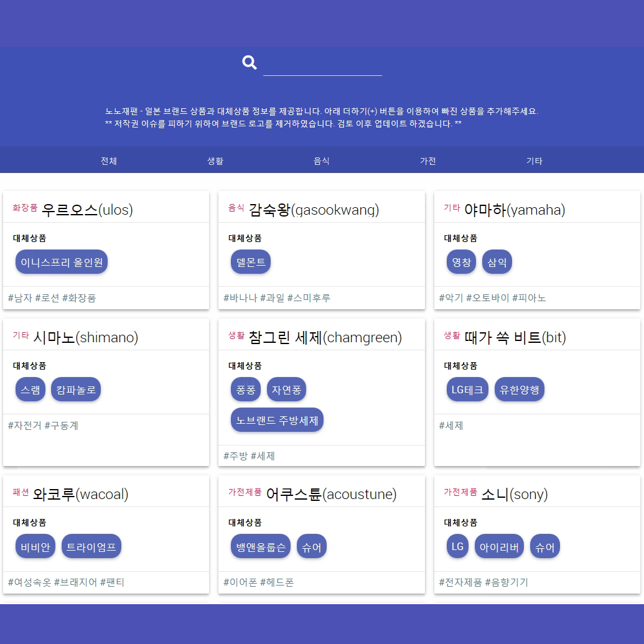Select the 캄파놀로 chip
The width and height of the screenshot is (644, 644).
[x=76, y=390]
